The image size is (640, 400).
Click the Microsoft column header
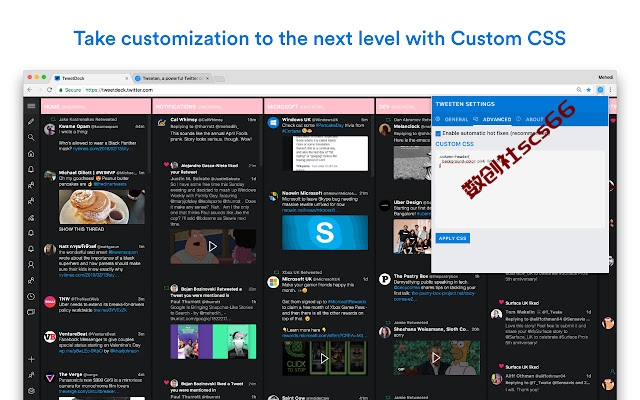(x=319, y=106)
